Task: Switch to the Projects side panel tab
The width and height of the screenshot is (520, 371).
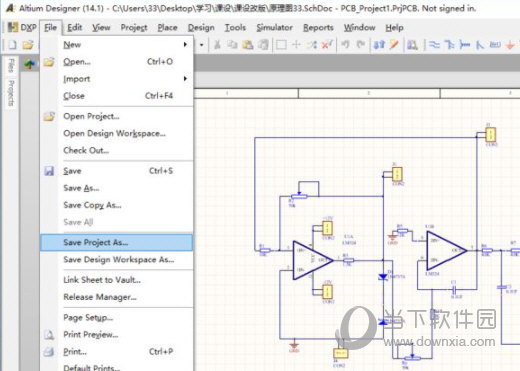Action: pyautogui.click(x=11, y=93)
